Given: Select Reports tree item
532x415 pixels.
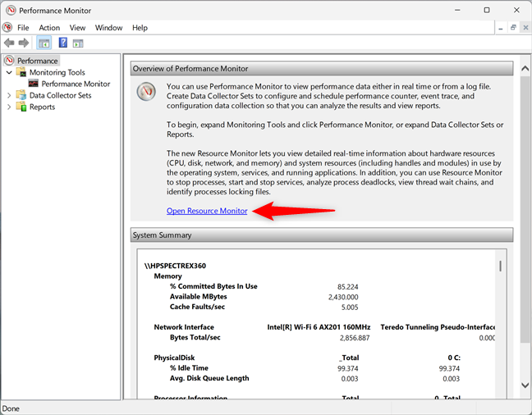Looking at the screenshot, I should pyautogui.click(x=42, y=107).
